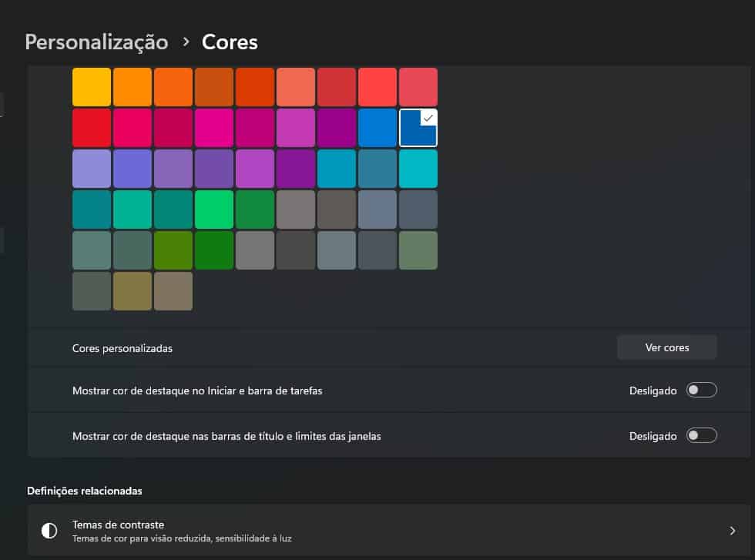The height and width of the screenshot is (560, 755).
Task: Open the Temas de contraste half-circle icon
Action: click(x=49, y=531)
